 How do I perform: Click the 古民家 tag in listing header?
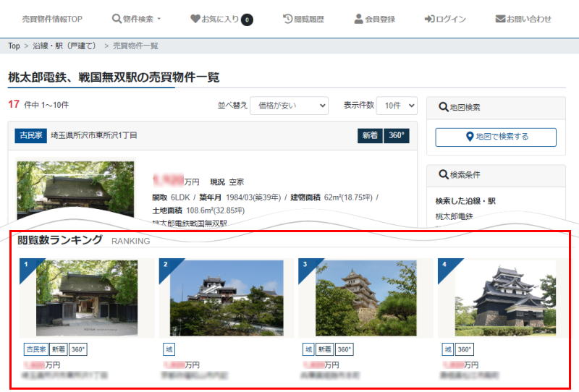(30, 135)
